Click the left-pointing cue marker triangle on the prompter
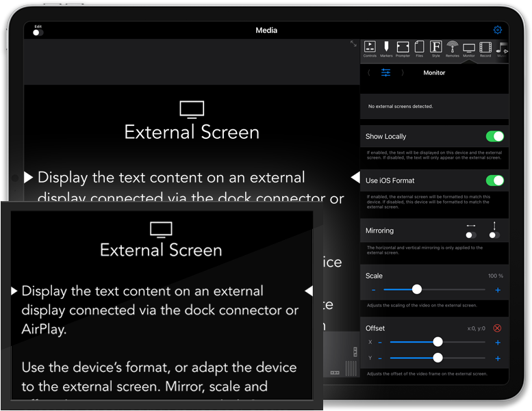Viewport: 532px width, 411px height. pos(355,177)
